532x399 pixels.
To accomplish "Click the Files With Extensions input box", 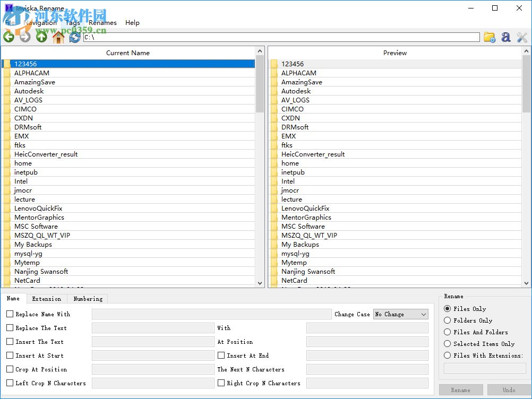I will tap(485, 368).
